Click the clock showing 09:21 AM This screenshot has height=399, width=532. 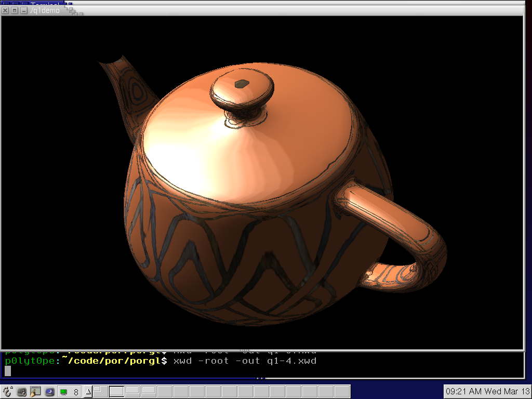point(487,391)
